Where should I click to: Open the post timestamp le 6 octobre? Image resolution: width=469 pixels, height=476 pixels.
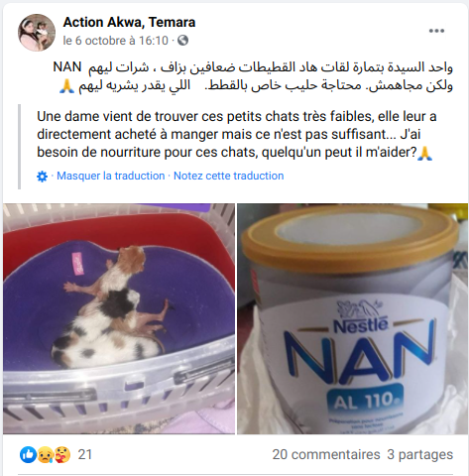tap(116, 41)
